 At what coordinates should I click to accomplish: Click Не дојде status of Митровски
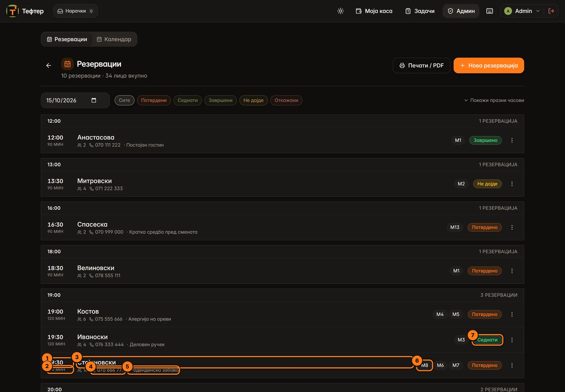point(487,184)
